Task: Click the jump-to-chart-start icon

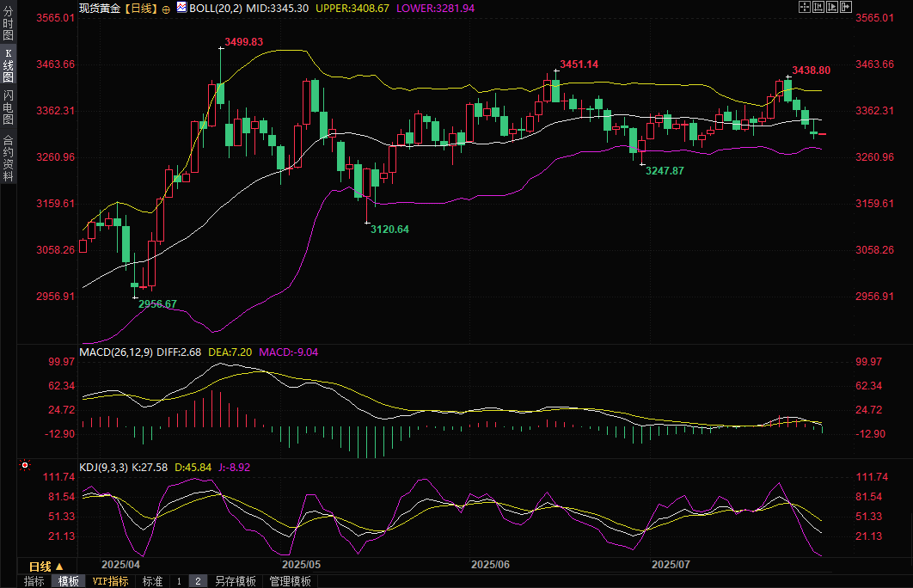Action: [818, 7]
